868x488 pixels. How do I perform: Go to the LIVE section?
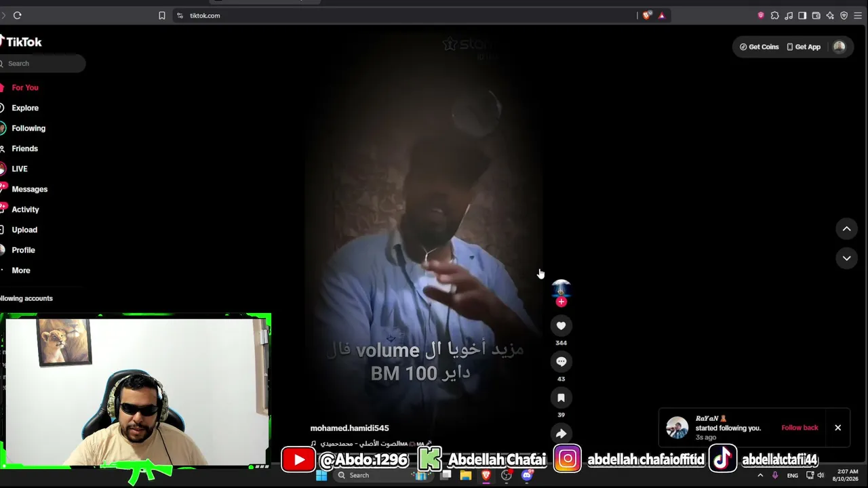pos(19,169)
